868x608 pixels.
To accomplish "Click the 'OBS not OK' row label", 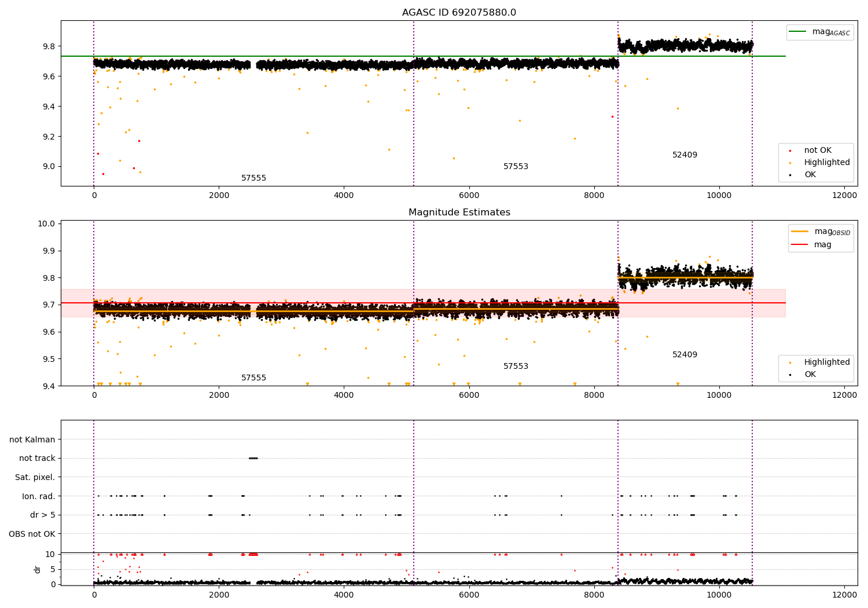I will (x=32, y=534).
